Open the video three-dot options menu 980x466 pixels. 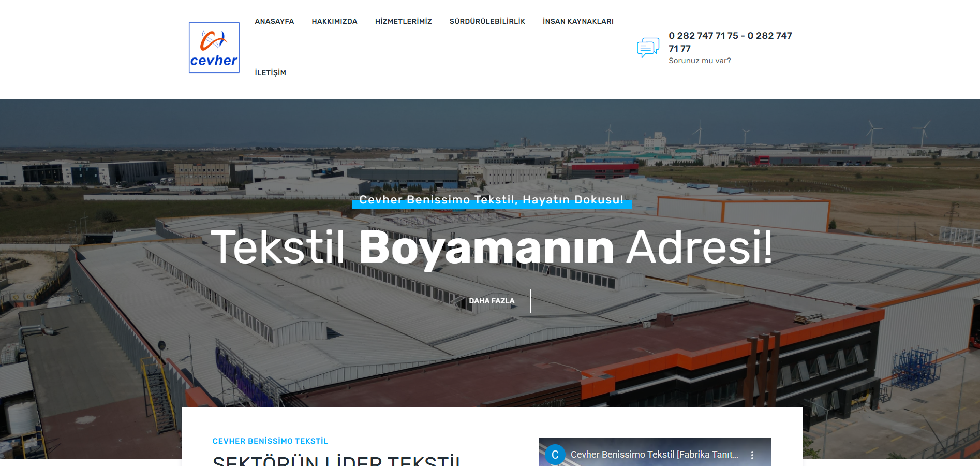tap(752, 455)
